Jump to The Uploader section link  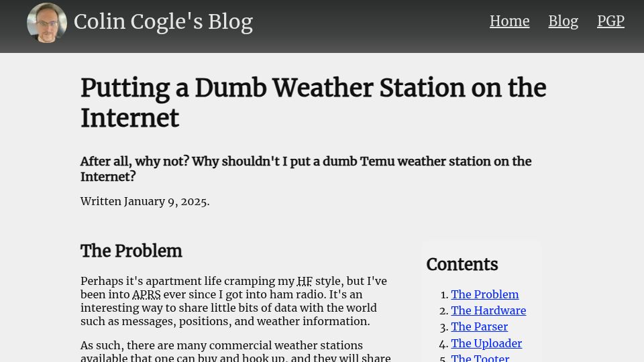point(486,343)
